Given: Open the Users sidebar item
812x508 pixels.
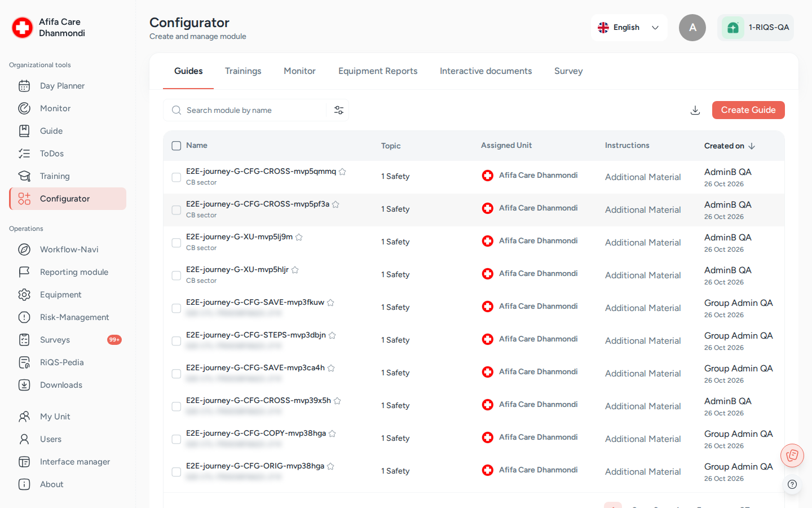Looking at the screenshot, I should coord(68,439).
